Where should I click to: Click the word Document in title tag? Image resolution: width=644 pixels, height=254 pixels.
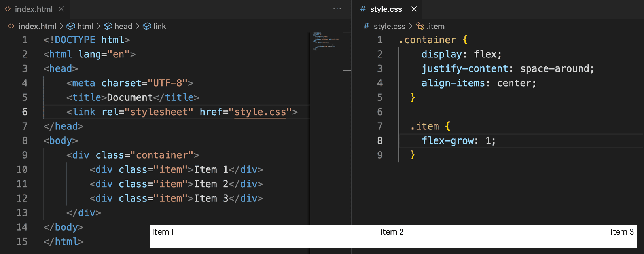point(130,97)
